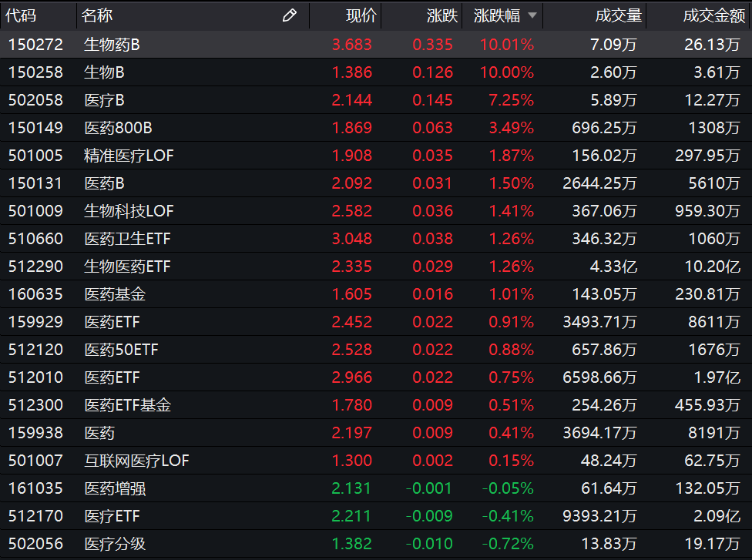Open 医药800B stock entry
This screenshot has height=560, width=752.
pos(118,128)
